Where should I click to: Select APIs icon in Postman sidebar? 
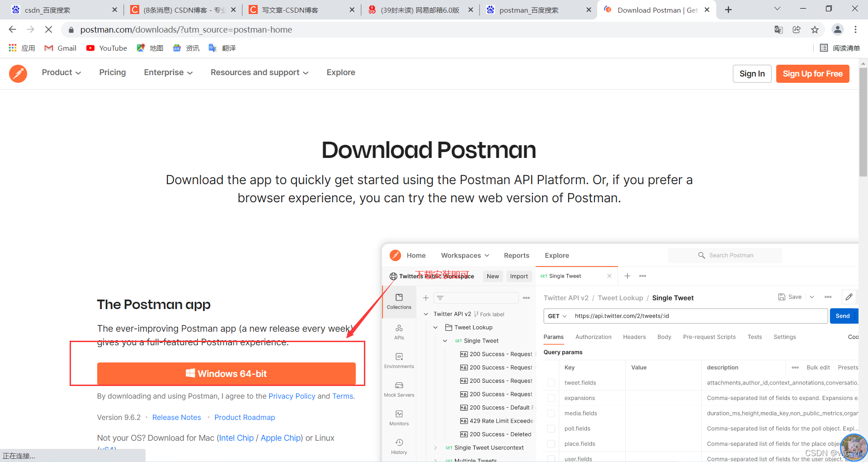[x=399, y=332]
